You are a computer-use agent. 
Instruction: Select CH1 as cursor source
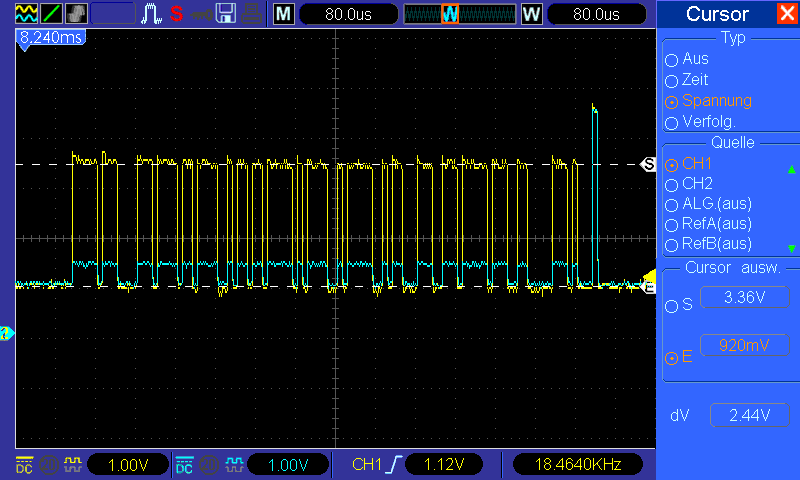[688, 164]
